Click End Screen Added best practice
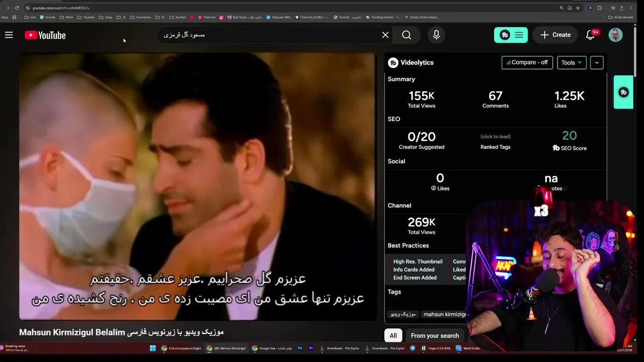 [x=415, y=278]
